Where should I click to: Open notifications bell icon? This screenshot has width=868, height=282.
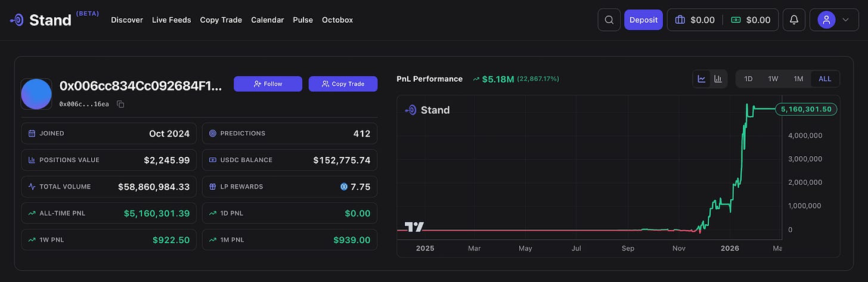pyautogui.click(x=794, y=20)
